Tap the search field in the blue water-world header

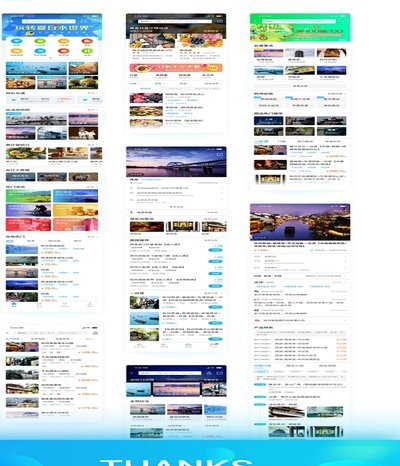coord(49,21)
